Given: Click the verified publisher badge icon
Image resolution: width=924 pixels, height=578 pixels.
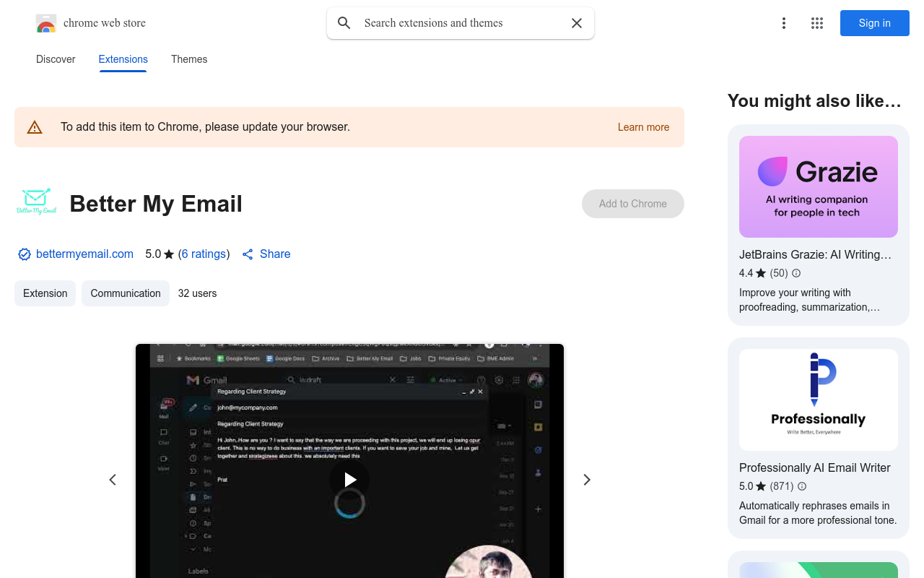Looking at the screenshot, I should [25, 254].
